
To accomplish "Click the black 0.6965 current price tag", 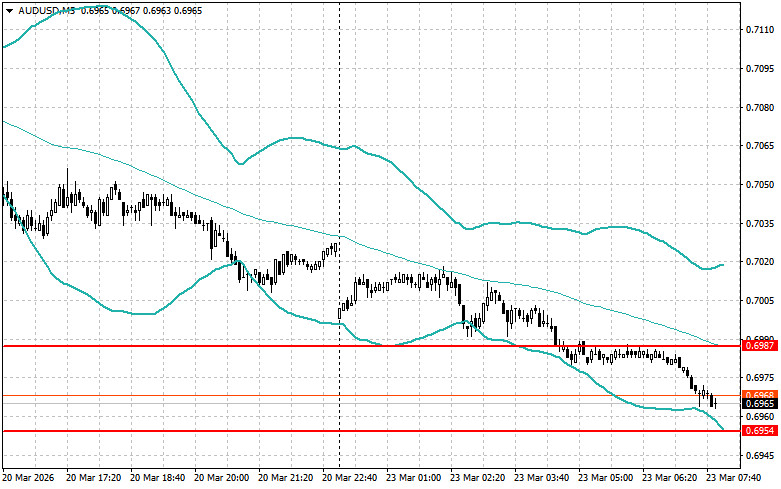I will (759, 404).
